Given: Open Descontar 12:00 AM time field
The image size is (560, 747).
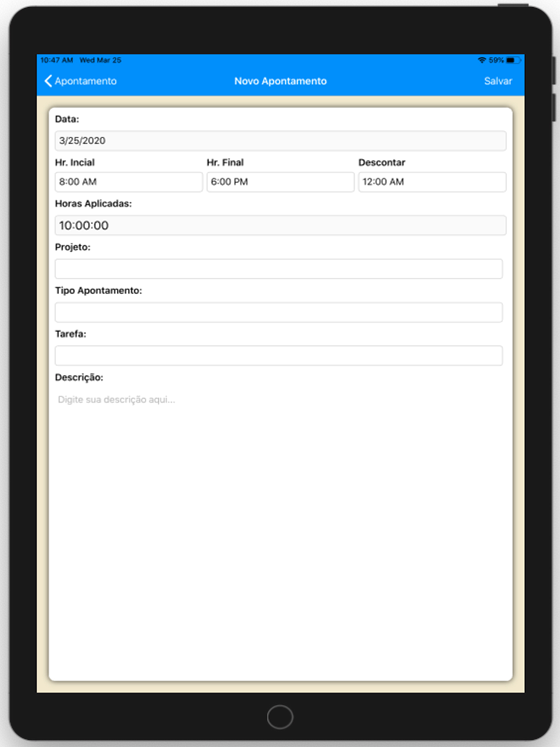Looking at the screenshot, I should 432,182.
